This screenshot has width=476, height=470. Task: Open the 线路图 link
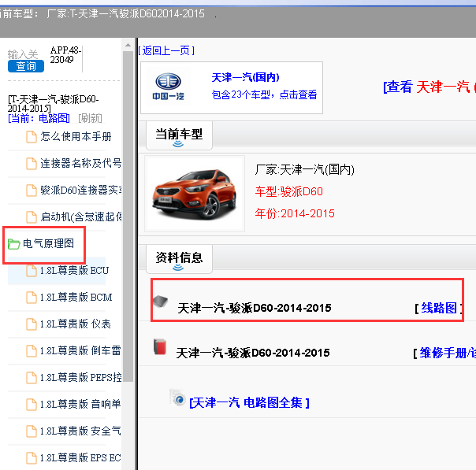click(439, 308)
